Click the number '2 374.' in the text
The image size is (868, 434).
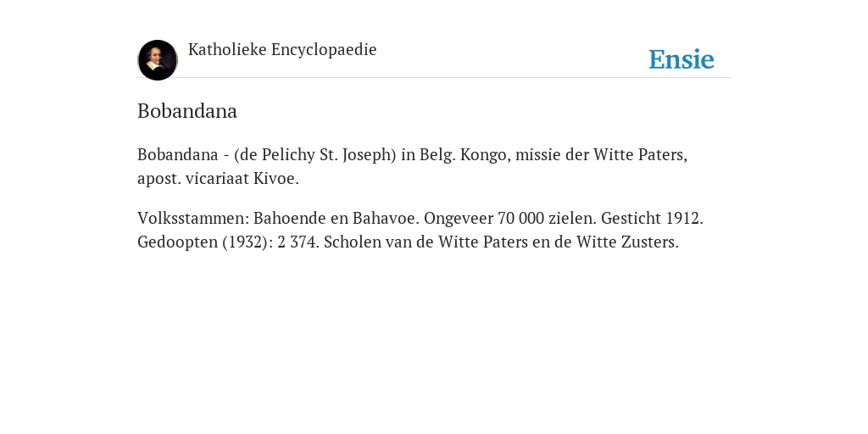298,242
